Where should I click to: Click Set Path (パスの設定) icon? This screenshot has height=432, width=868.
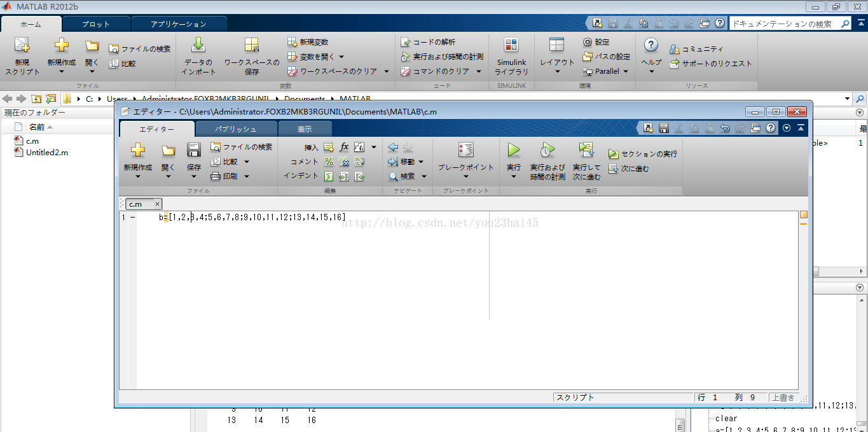pos(588,57)
